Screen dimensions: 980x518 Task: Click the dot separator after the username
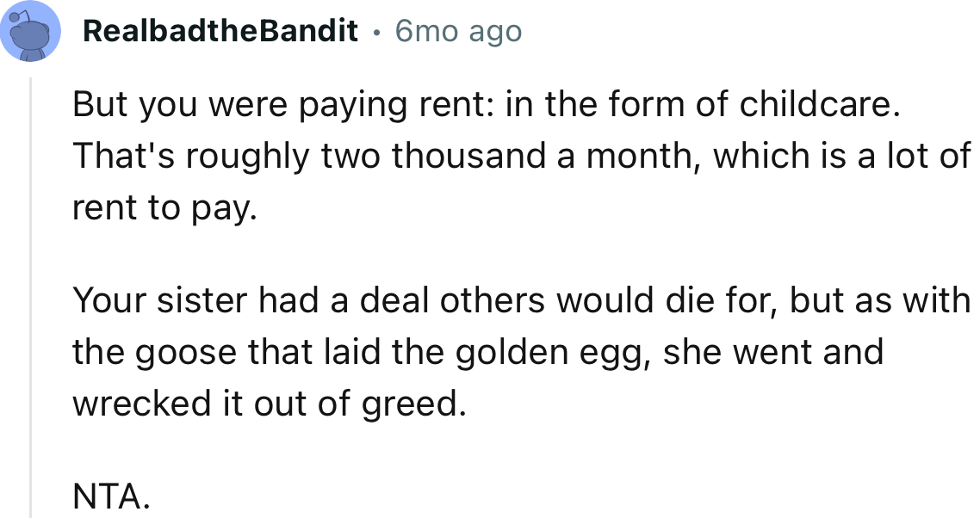[x=375, y=31]
